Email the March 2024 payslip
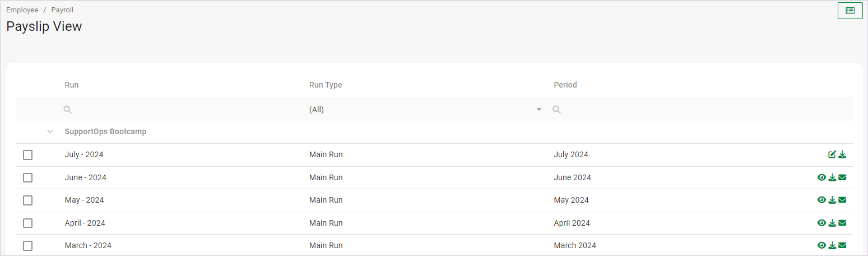 (842, 245)
